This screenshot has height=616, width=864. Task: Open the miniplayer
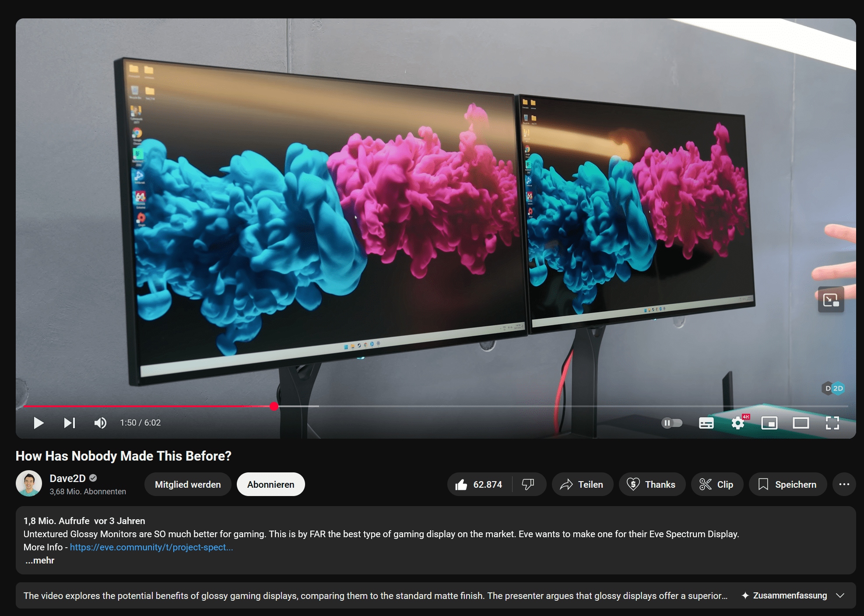tap(769, 422)
